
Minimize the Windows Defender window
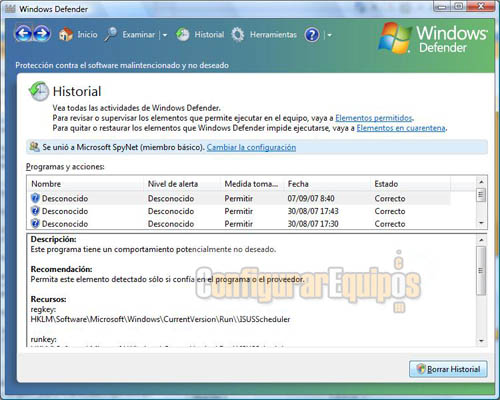442,6
